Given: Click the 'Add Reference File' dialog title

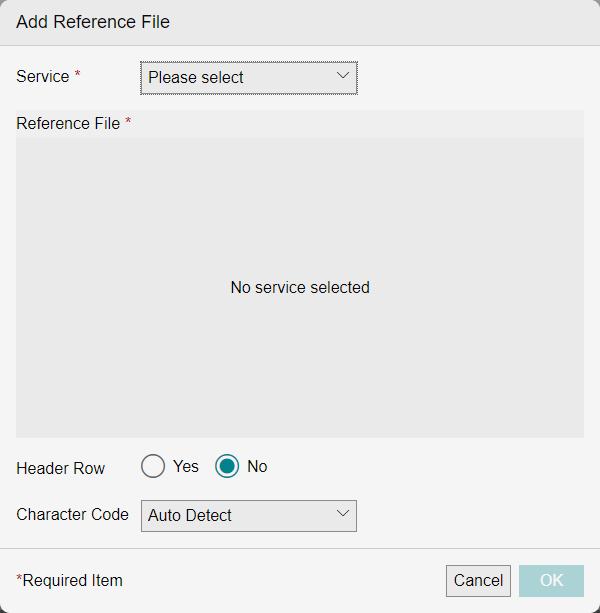Looking at the screenshot, I should (x=93, y=22).
